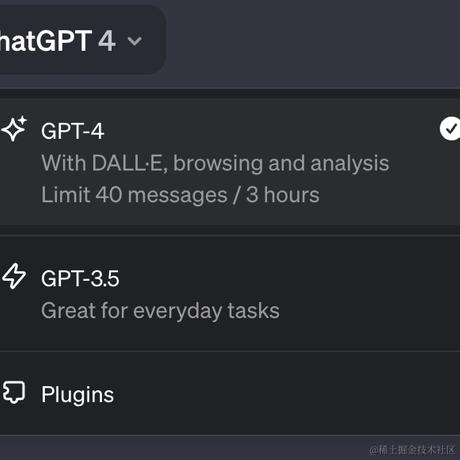Viewport: 460px width, 460px height.
Task: Select the GPT-3.5 model label
Action: (x=80, y=278)
